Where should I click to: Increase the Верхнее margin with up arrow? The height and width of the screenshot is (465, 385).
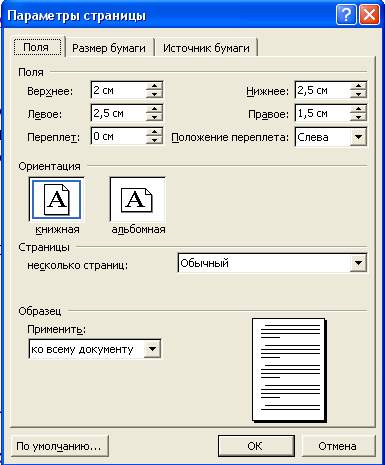154,86
